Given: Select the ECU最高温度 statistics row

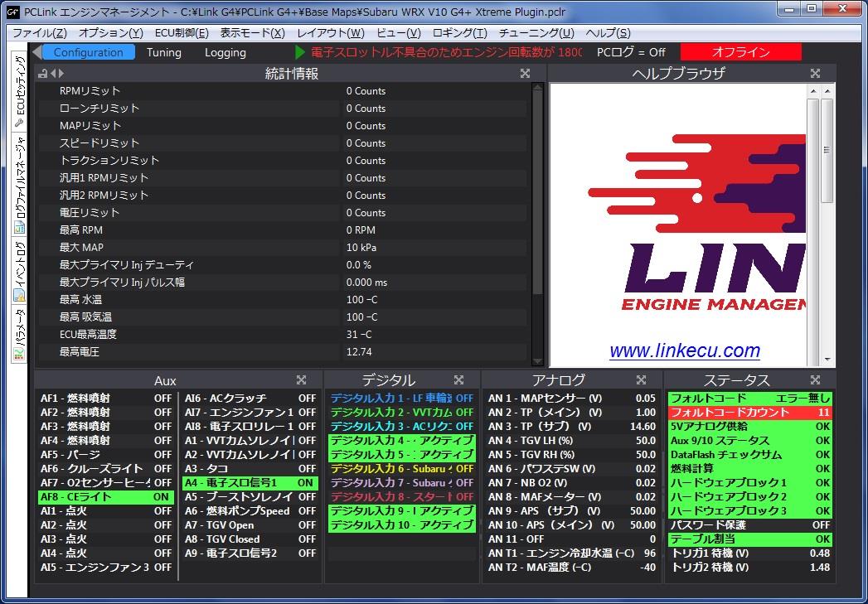Looking at the screenshot, I should click(283, 334).
